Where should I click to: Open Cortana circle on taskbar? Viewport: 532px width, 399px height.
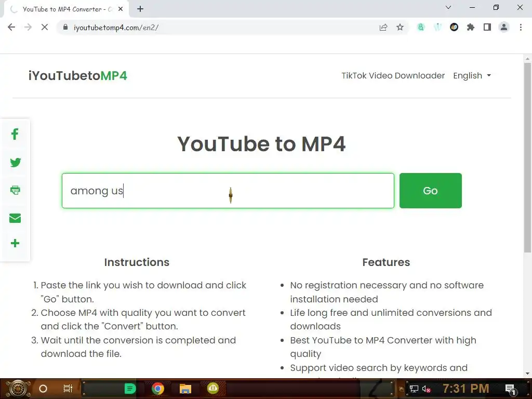[43, 389]
